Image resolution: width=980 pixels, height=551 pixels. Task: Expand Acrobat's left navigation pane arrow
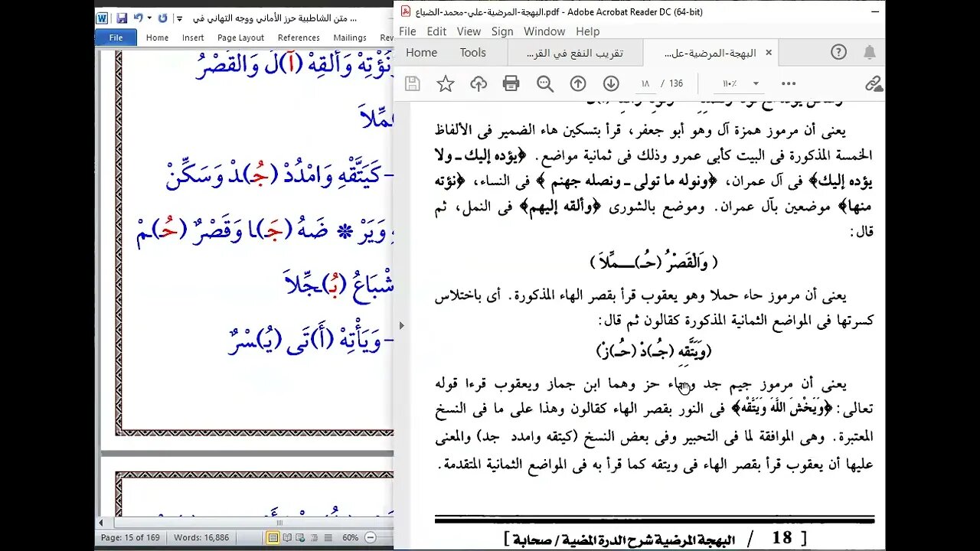(401, 325)
